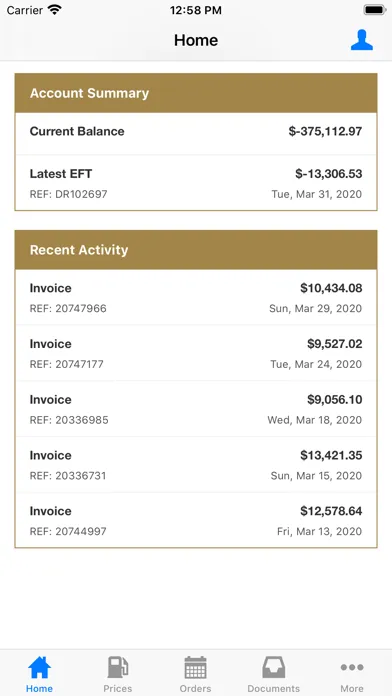Image resolution: width=392 pixels, height=696 pixels.
Task: Switch to the Documents tab label
Action: tap(273, 688)
